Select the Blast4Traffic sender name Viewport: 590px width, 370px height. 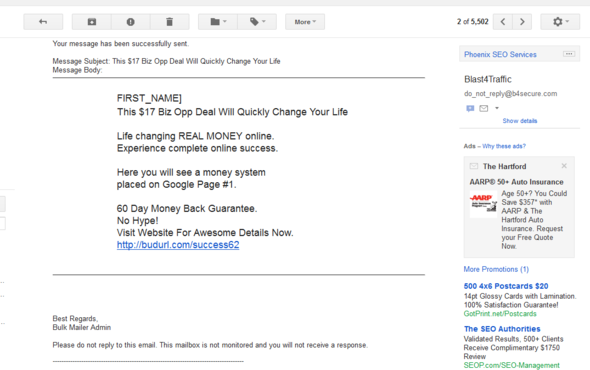click(x=488, y=79)
